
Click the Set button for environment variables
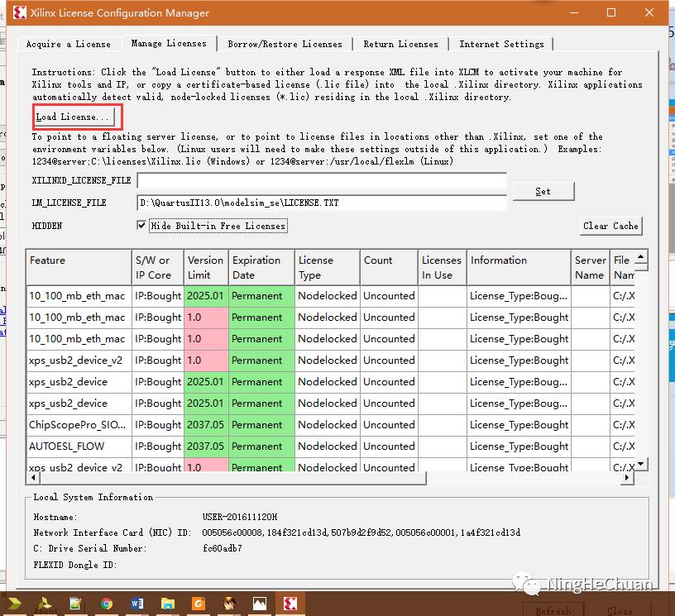543,191
